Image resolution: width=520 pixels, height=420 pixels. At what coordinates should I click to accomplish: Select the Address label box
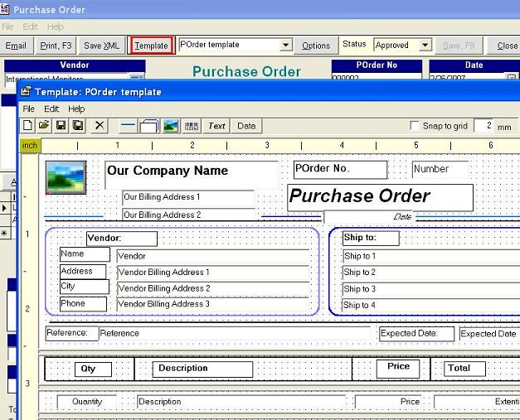click(x=83, y=271)
